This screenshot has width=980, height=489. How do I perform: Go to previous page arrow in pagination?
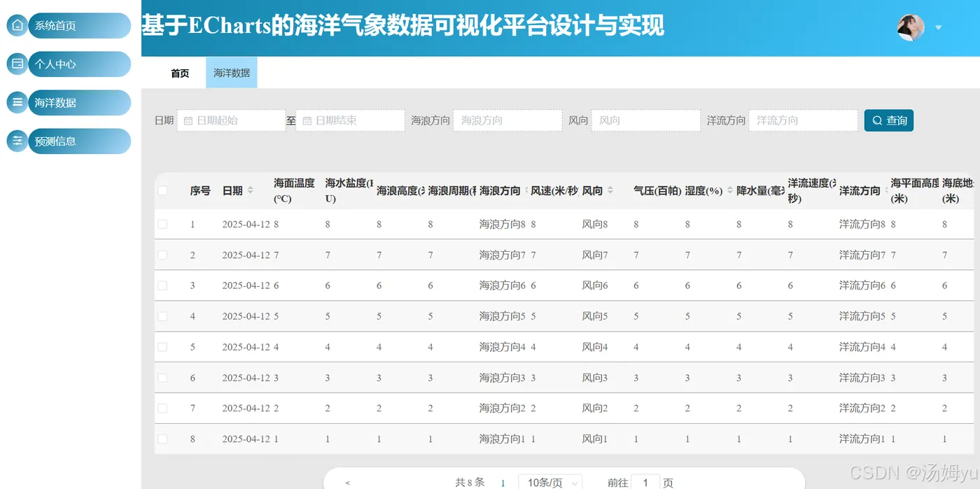tap(348, 483)
